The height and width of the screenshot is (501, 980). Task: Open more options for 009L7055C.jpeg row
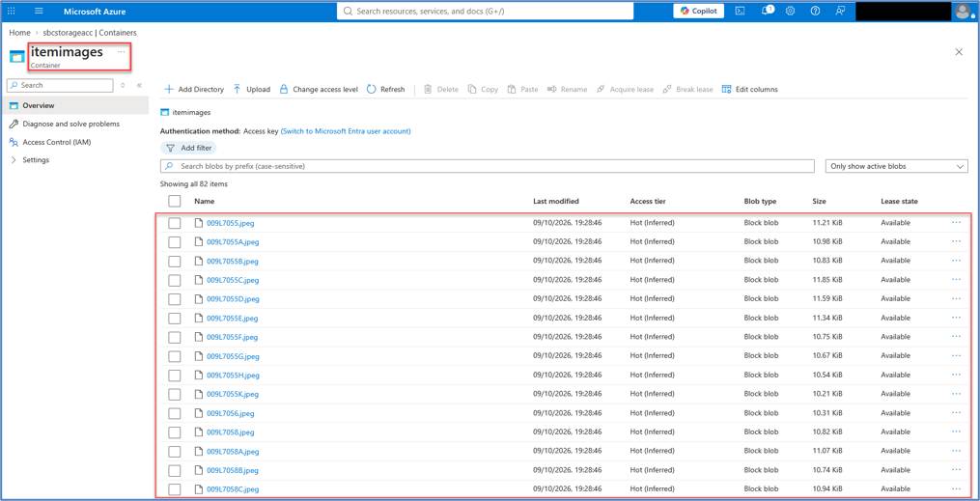[x=956, y=279]
